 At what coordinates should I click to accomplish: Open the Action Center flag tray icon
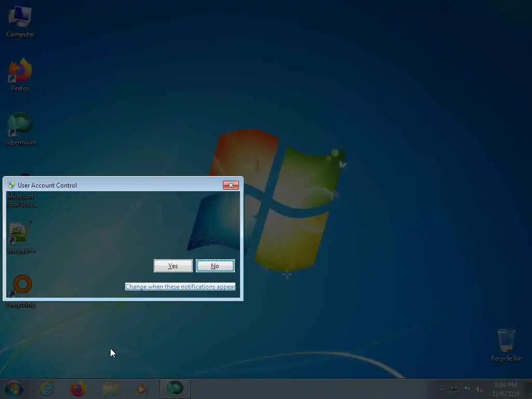tap(467, 390)
